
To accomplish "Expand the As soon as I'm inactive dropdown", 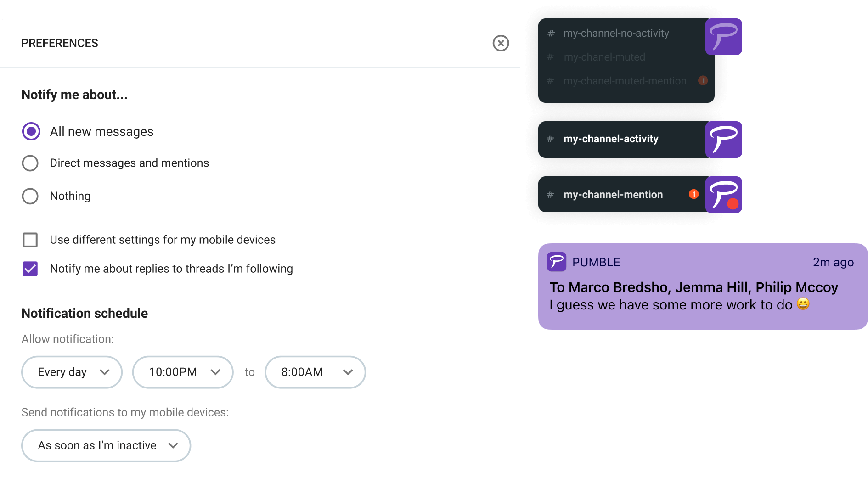I will pos(106,445).
